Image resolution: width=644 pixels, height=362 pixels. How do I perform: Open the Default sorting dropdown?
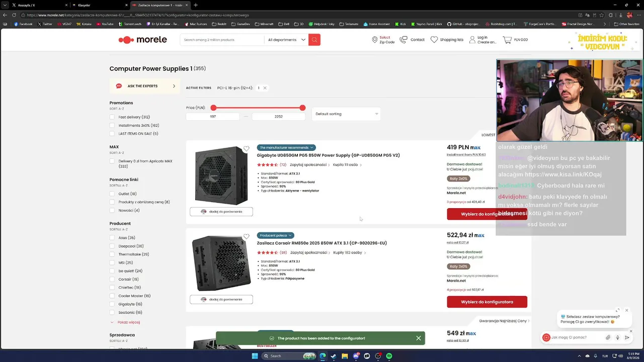[346, 114]
